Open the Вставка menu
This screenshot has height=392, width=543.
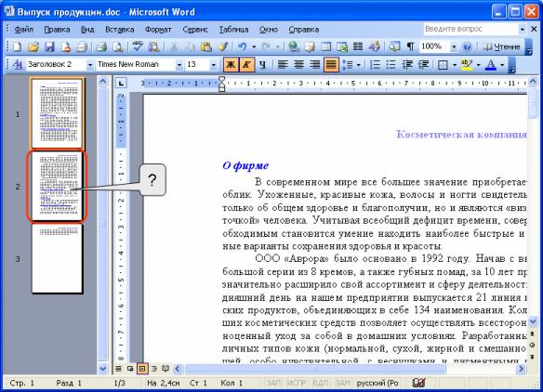point(120,30)
